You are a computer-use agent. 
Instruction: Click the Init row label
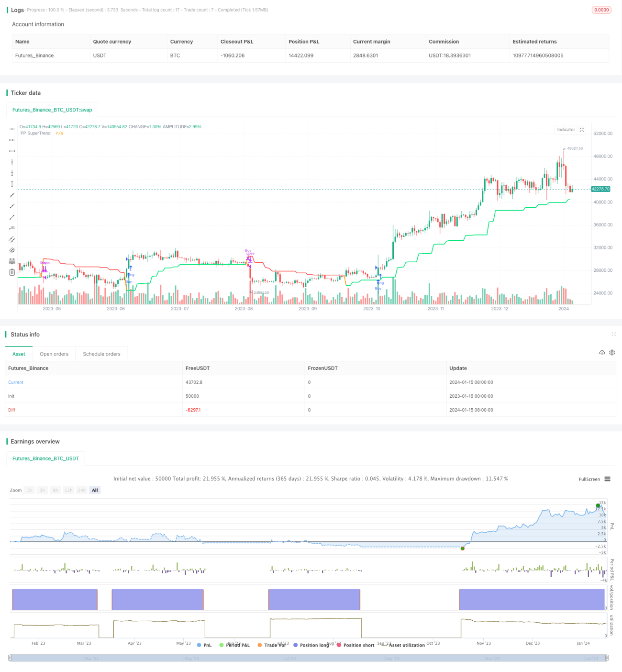pos(11,396)
